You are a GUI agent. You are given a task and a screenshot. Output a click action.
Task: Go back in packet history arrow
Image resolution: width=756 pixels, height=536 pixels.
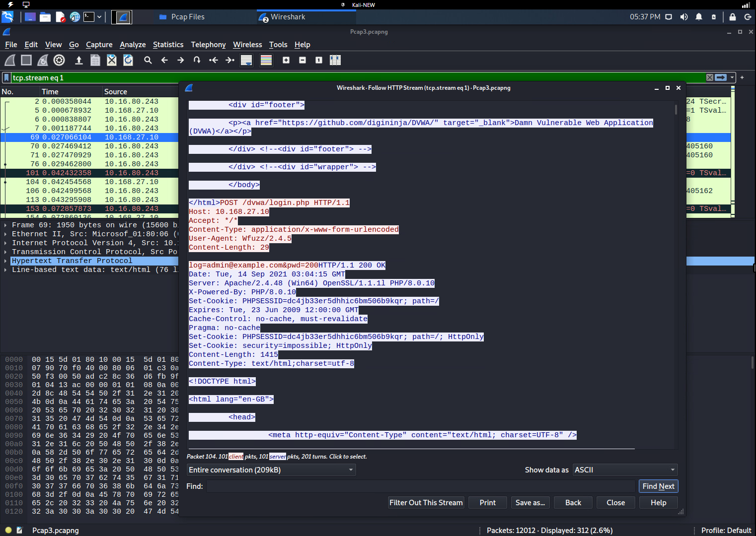[x=164, y=60]
